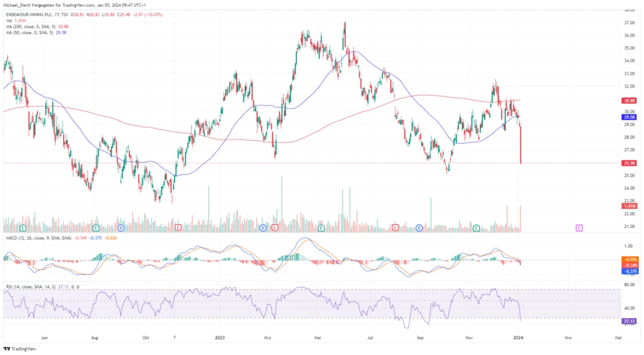Click the 2024 label on time axis
This screenshot has height=355, width=644.
pos(520,337)
